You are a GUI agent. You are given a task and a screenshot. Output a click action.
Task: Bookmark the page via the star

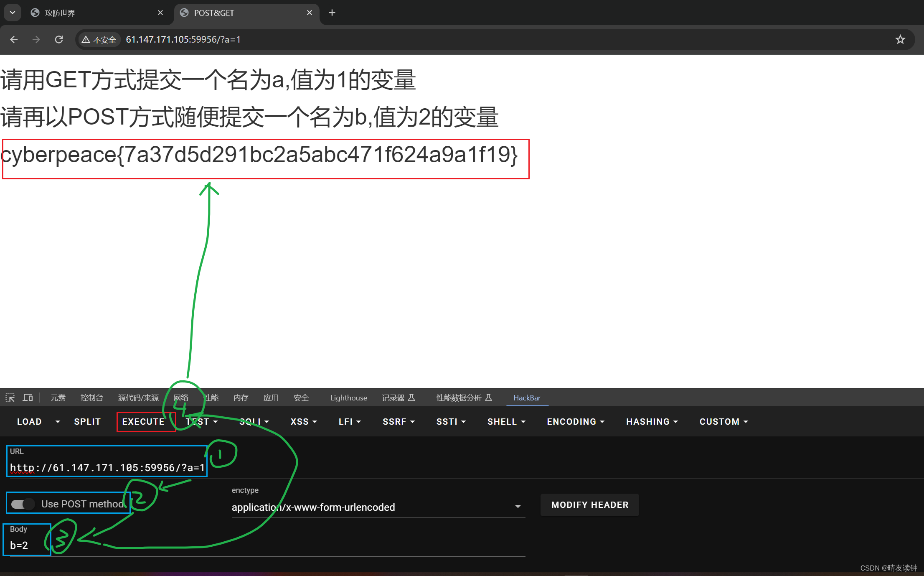(x=900, y=39)
